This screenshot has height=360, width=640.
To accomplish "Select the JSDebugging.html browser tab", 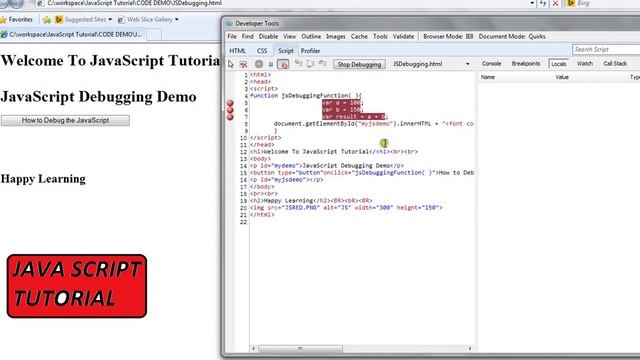I will tap(72, 35).
